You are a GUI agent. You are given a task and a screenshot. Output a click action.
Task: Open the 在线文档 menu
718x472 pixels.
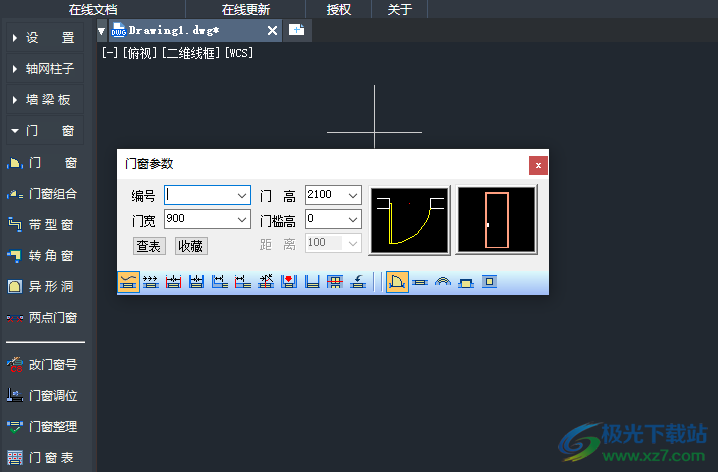click(93, 9)
